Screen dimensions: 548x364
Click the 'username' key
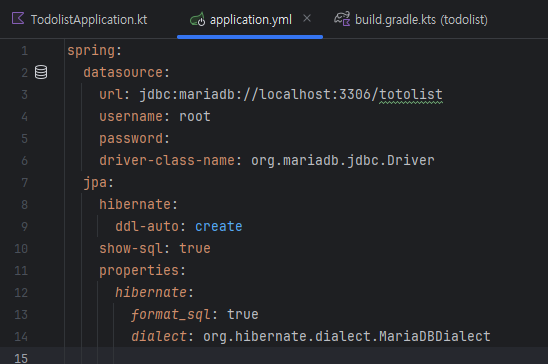tap(131, 116)
